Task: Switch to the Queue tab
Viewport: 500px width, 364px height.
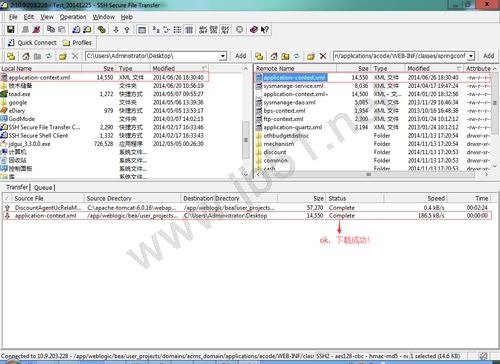Action: [x=44, y=187]
